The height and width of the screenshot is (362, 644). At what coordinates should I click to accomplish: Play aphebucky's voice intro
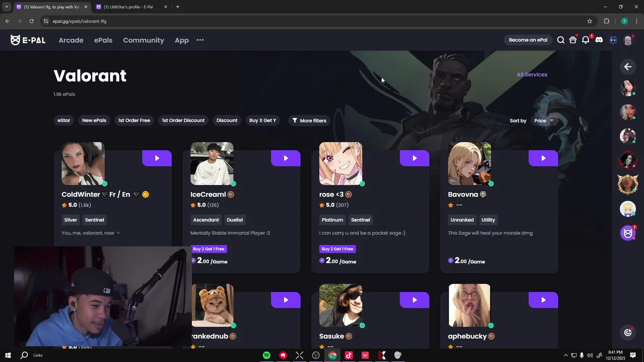[x=543, y=300]
